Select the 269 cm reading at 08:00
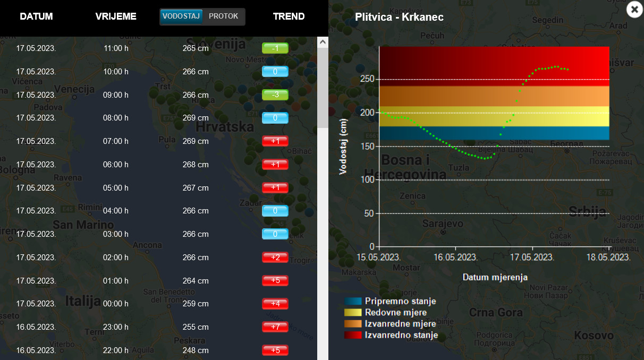This screenshot has width=644, height=360. point(196,118)
